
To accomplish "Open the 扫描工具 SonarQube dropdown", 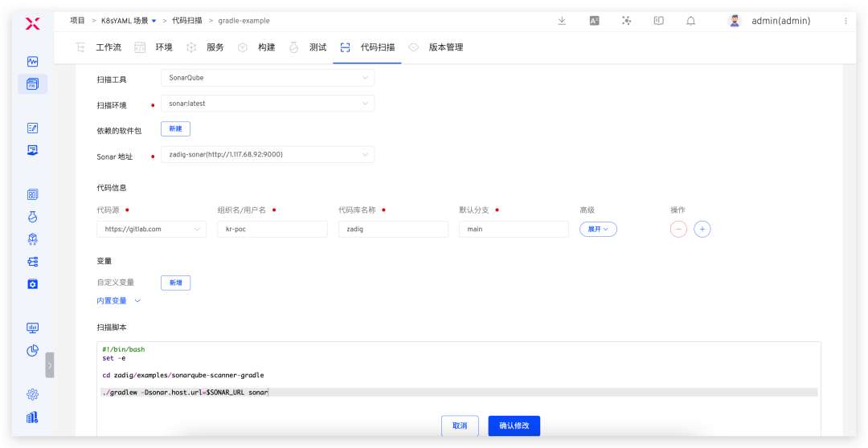I will pos(268,78).
